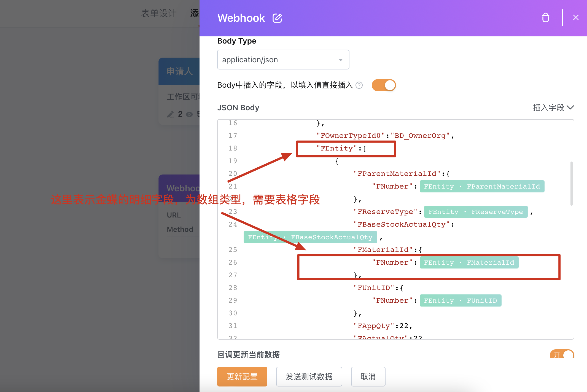Click the FEntity · FReserveType field tag
This screenshot has width=587, height=392.
476,212
